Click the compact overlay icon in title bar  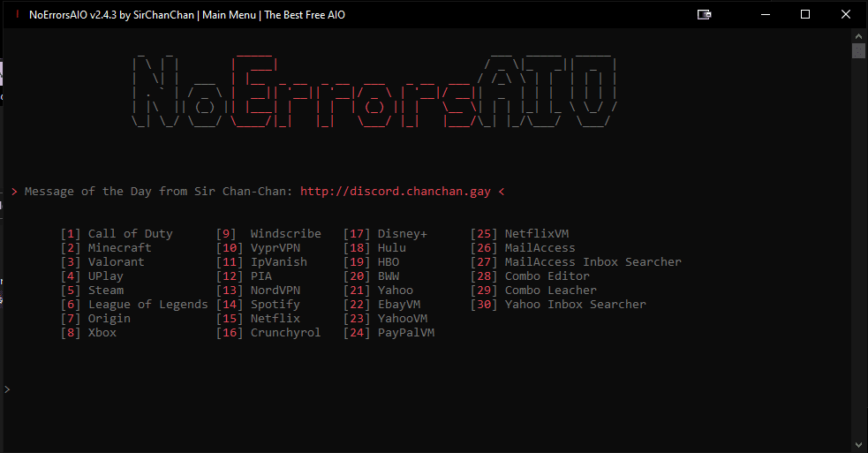pyautogui.click(x=704, y=15)
